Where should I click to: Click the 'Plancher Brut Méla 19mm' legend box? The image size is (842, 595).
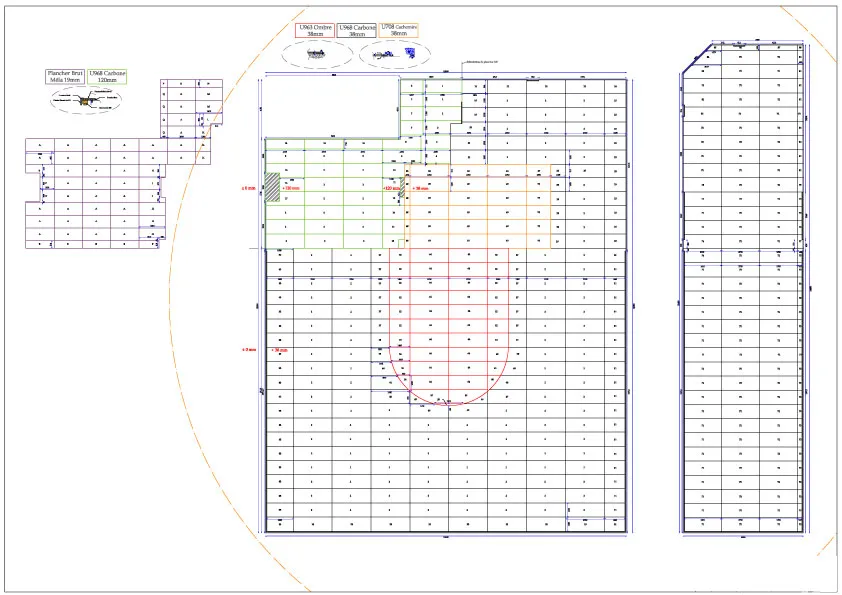pyautogui.click(x=65, y=76)
